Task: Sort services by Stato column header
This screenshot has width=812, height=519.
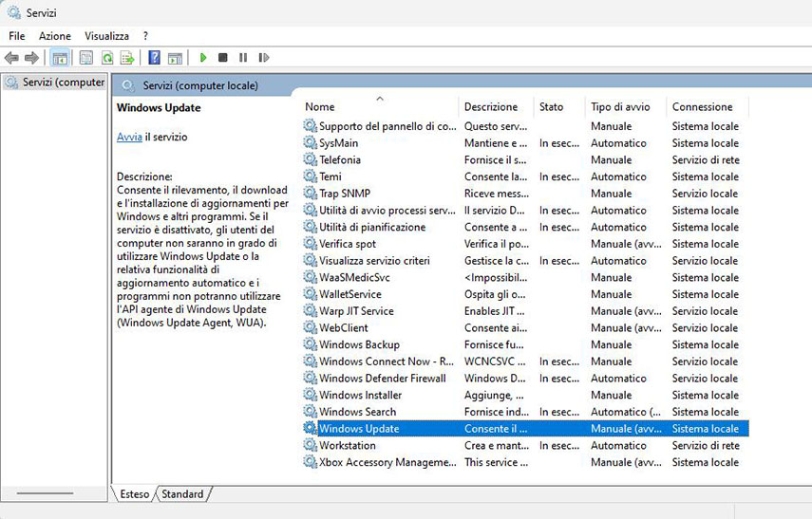Action: pos(552,107)
